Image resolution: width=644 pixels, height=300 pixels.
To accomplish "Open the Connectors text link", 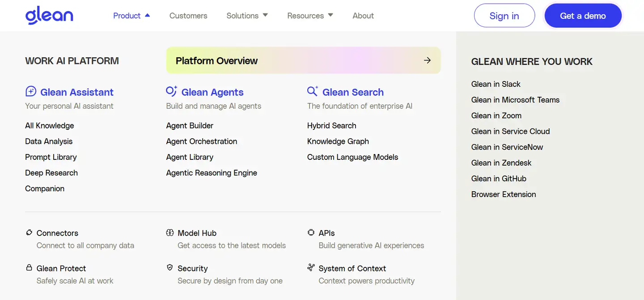I will [x=57, y=233].
